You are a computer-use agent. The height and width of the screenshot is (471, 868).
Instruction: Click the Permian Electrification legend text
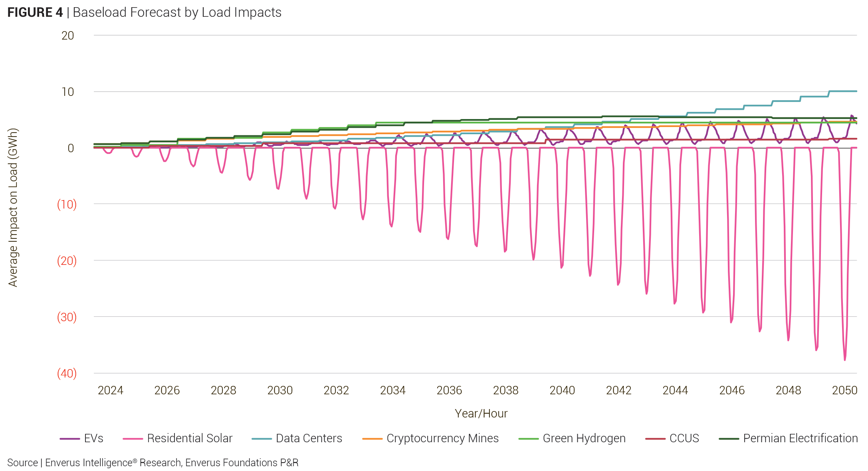(x=800, y=438)
